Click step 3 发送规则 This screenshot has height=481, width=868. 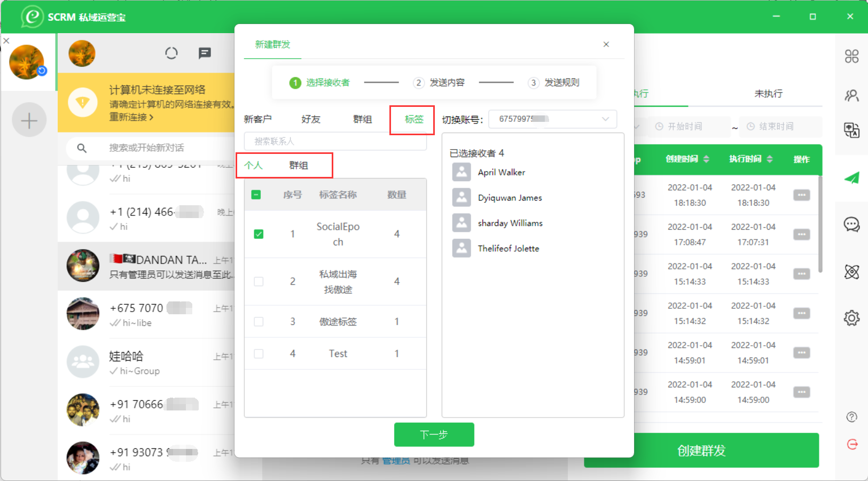554,82
